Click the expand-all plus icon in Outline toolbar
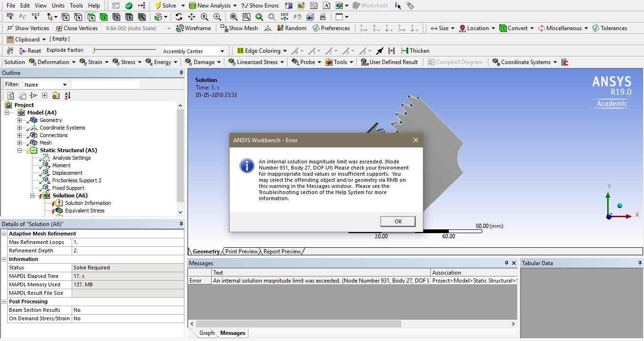The height and width of the screenshot is (341, 644). pos(44,96)
